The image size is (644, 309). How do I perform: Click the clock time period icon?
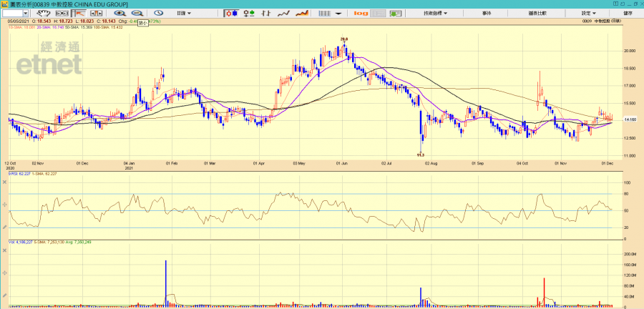pos(158,13)
